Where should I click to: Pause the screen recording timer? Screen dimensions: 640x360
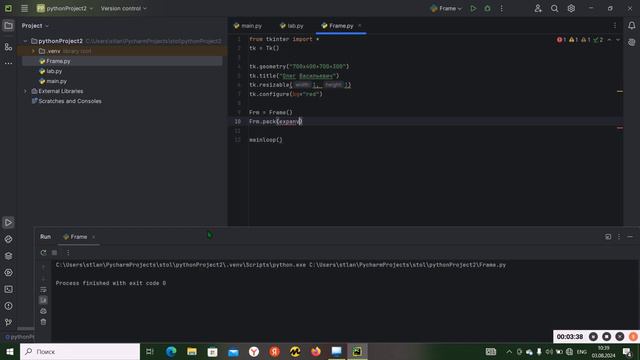click(x=593, y=337)
